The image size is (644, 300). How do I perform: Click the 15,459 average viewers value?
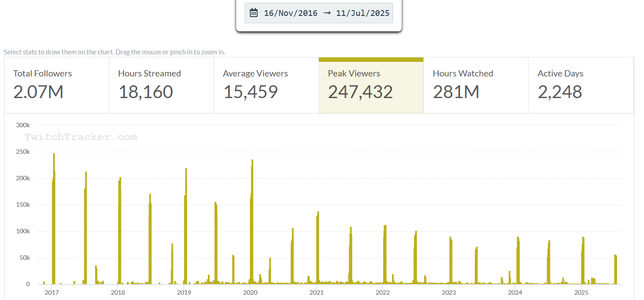tap(250, 92)
